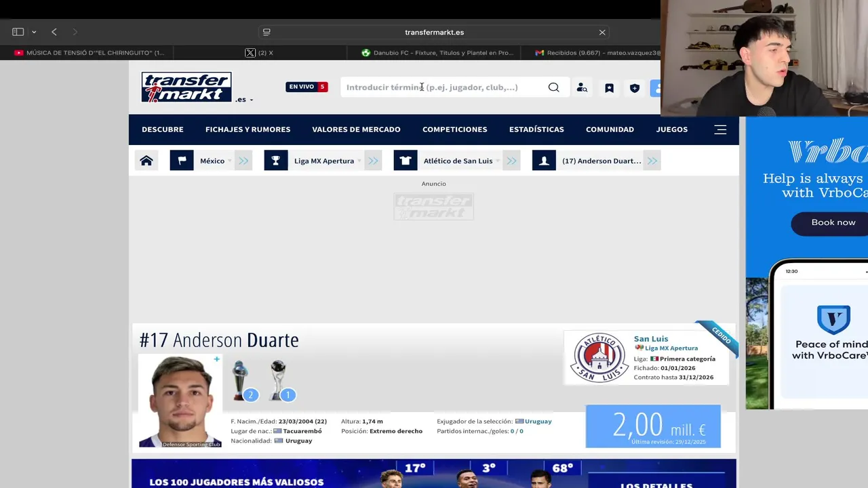Open the COMUNIDAD menu

[610, 129]
